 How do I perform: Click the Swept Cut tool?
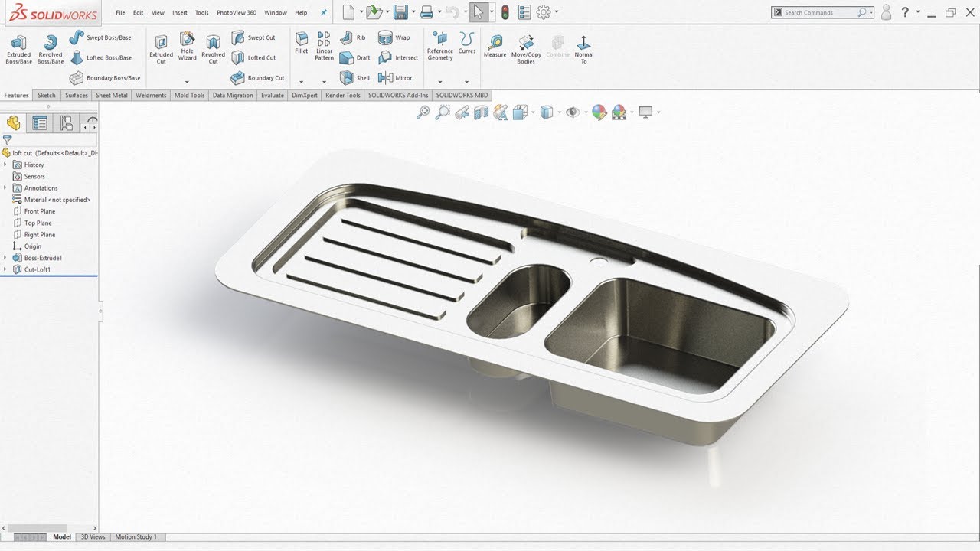pyautogui.click(x=253, y=37)
